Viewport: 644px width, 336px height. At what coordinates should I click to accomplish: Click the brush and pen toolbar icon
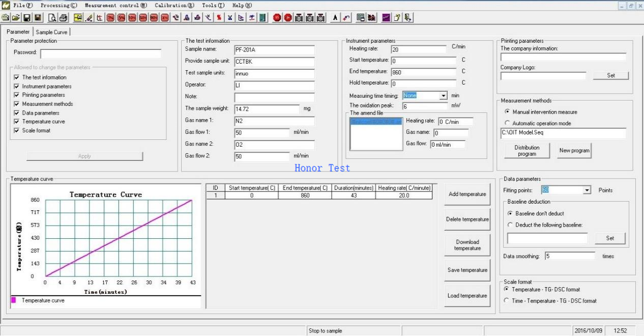pyautogui.click(x=89, y=18)
